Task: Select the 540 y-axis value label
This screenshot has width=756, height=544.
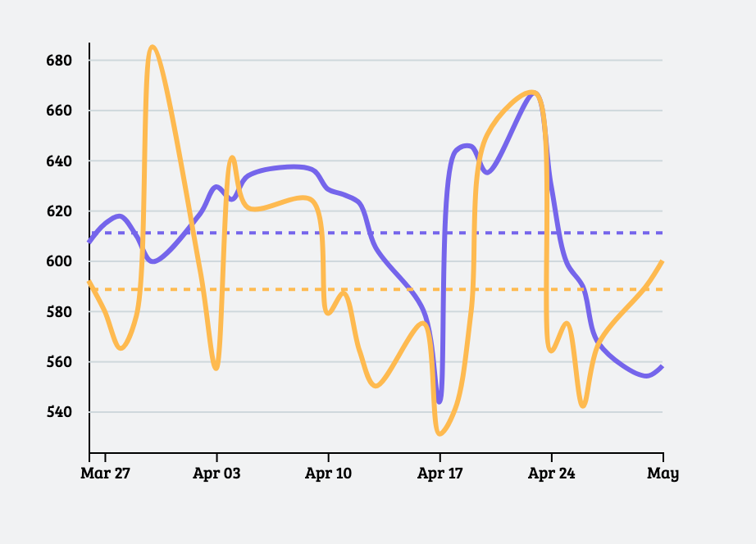Action: point(61,412)
